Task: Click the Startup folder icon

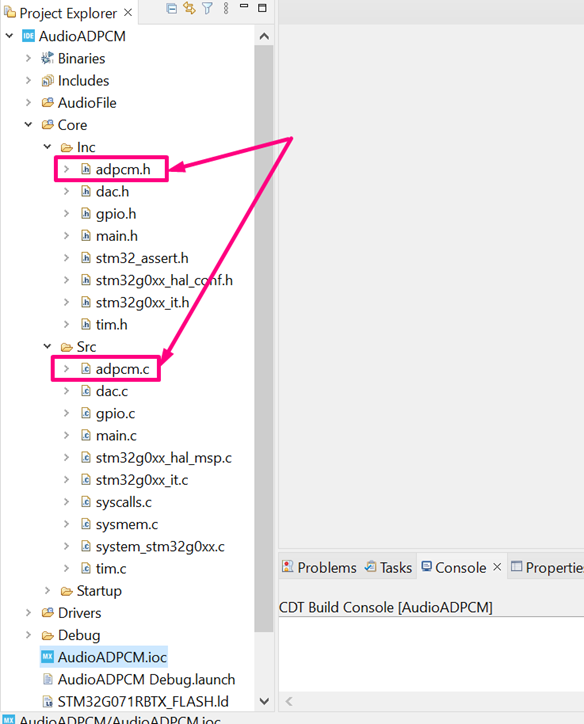Action: [66, 591]
